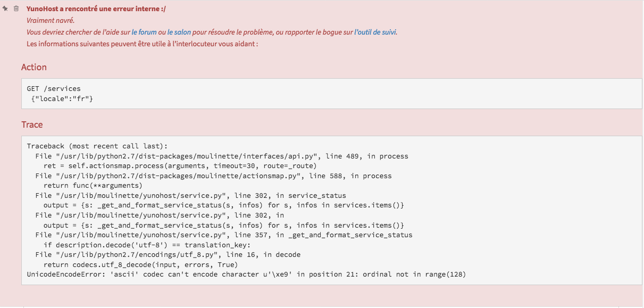The width and height of the screenshot is (644, 308).
Task: Click the 'Vraiment navré.' apology text
Action: [51, 21]
